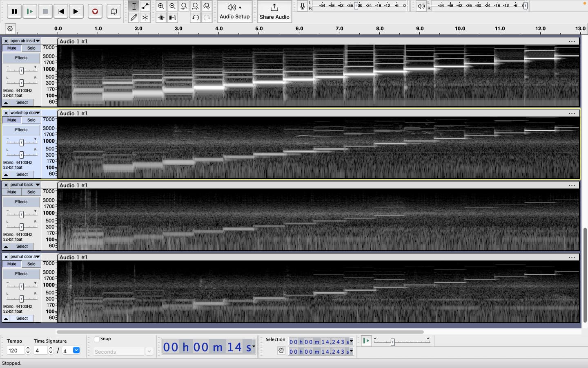Solo the 'workshop doo' track
Image resolution: width=588 pixels, height=368 pixels.
coord(31,120)
